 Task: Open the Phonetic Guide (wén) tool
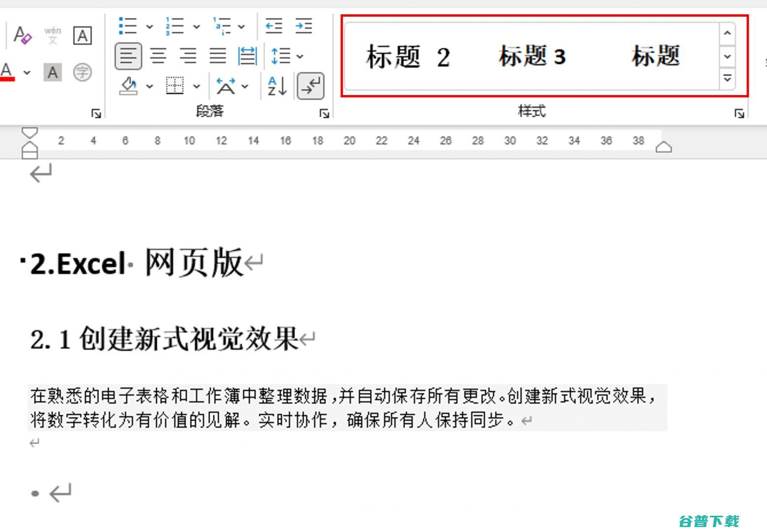(53, 35)
